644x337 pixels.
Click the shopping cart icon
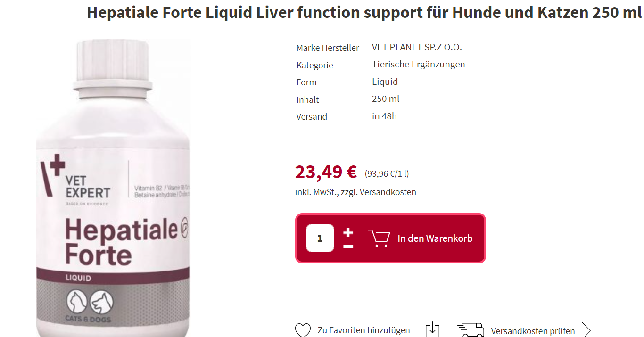pyautogui.click(x=379, y=238)
